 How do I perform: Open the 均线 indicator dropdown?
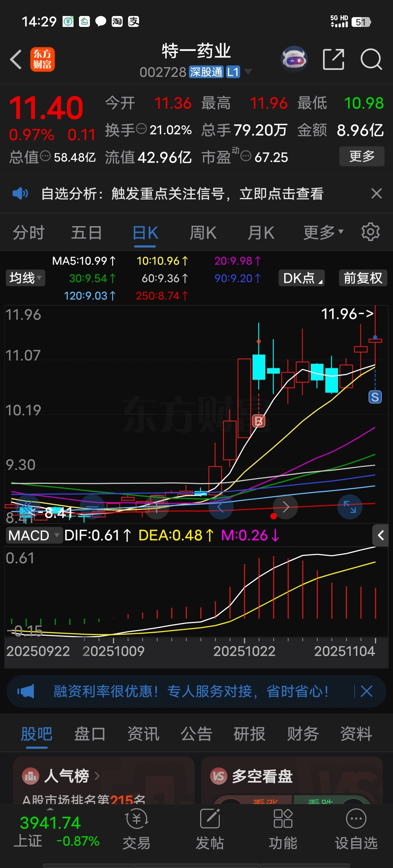coord(25,278)
